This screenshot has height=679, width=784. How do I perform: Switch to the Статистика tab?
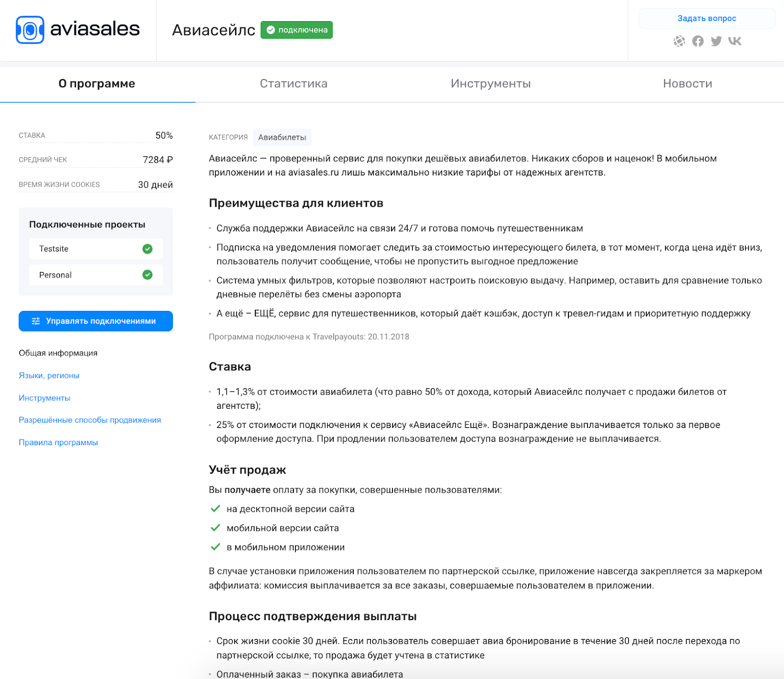pos(294,84)
